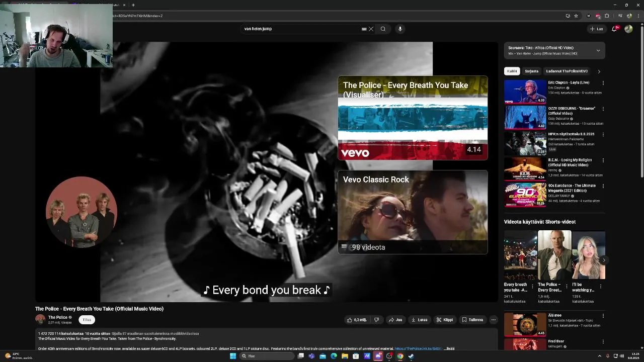
Task: Open Short 'I'll be watching y...' thumbnail
Action: (589, 255)
